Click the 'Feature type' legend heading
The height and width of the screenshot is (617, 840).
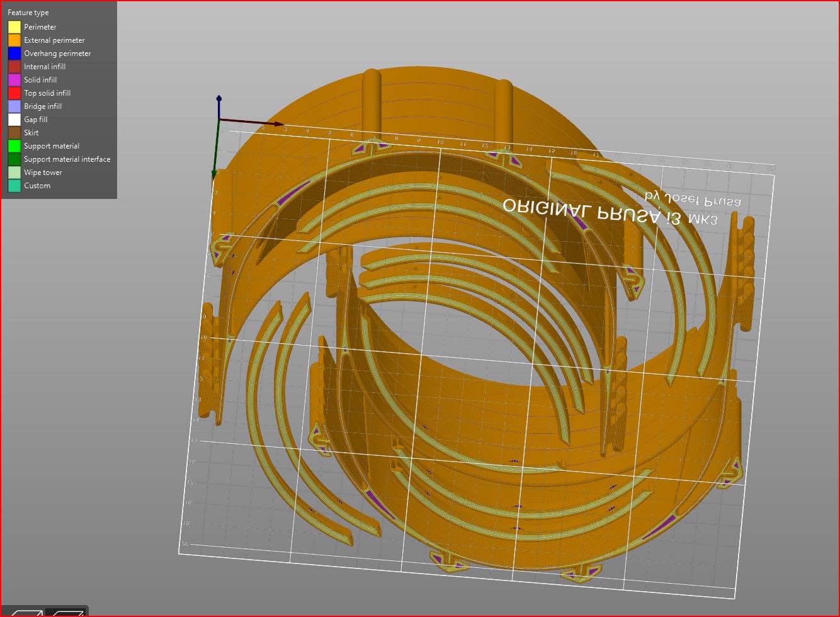[x=28, y=13]
